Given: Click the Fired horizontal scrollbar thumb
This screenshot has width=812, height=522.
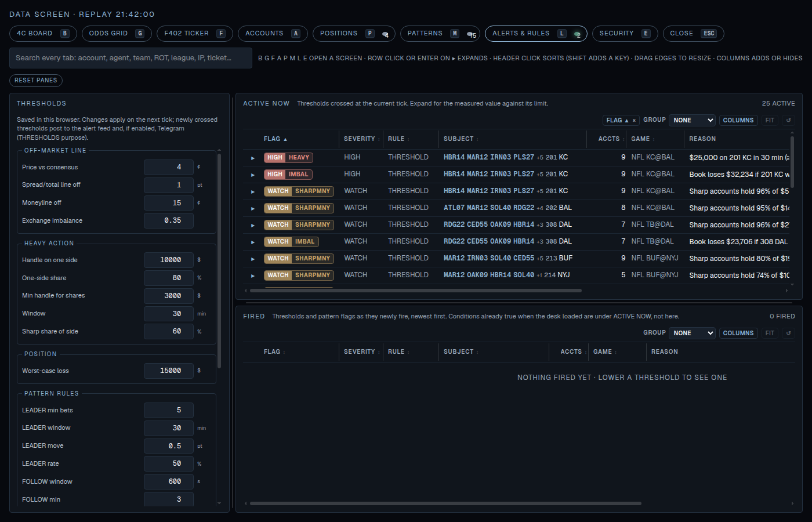Looking at the screenshot, I should click(445, 503).
